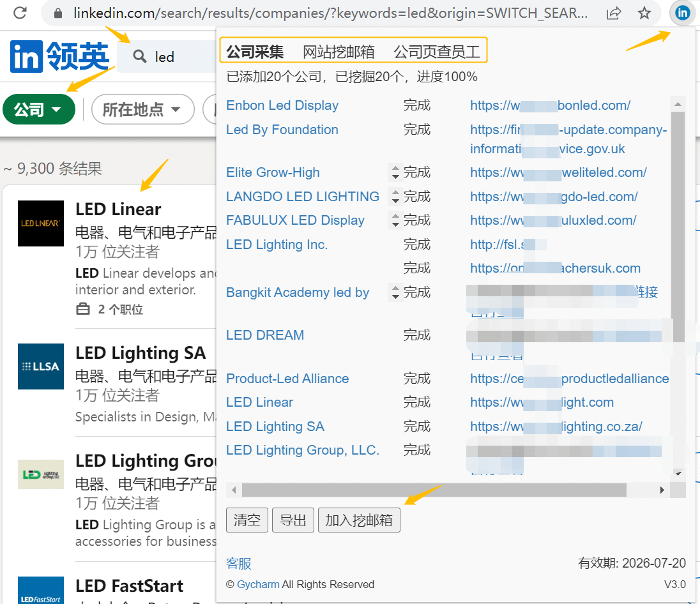This screenshot has height=604, width=700.
Task: Open the Gycharm footer link
Action: [x=258, y=584]
